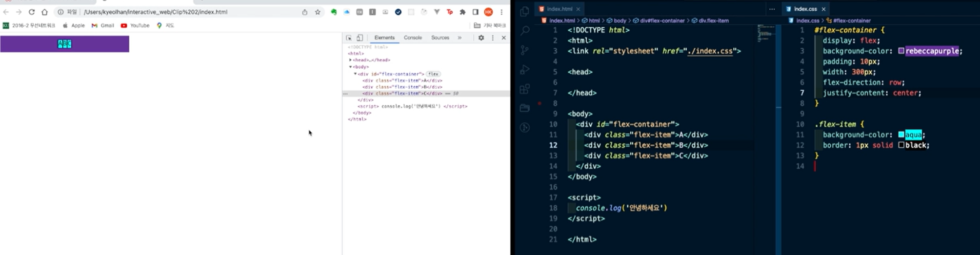Open the Evernote extension icon
Viewport: 980px width, 255px height.
click(334, 12)
